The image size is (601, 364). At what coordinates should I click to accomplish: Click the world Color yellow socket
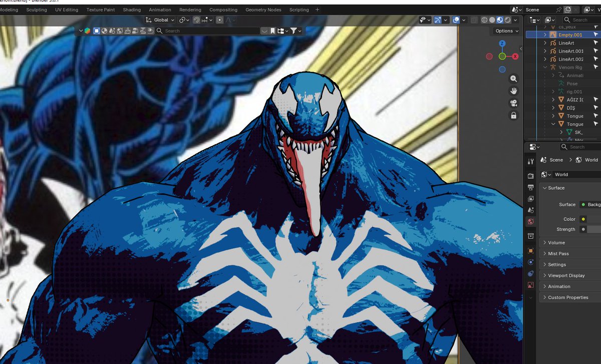(583, 219)
